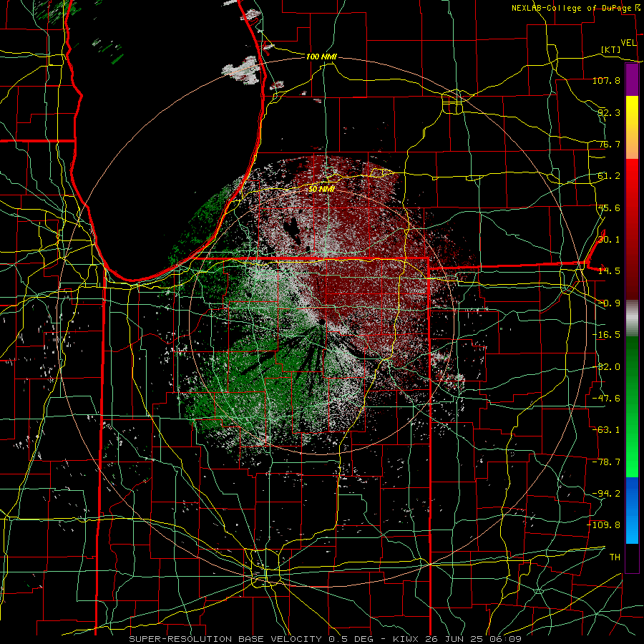
Task: Click the -94.2 velocity scale value
Action: click(x=606, y=494)
